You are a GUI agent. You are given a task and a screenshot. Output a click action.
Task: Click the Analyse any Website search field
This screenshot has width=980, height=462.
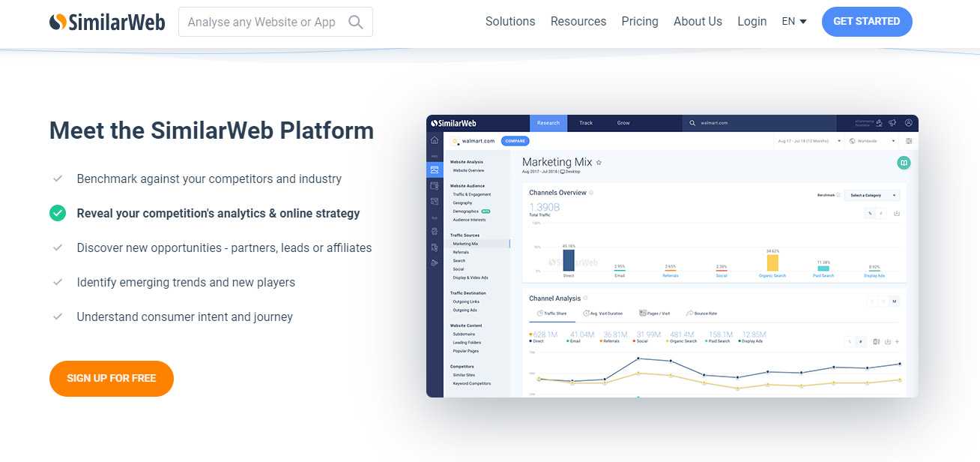[x=262, y=22]
